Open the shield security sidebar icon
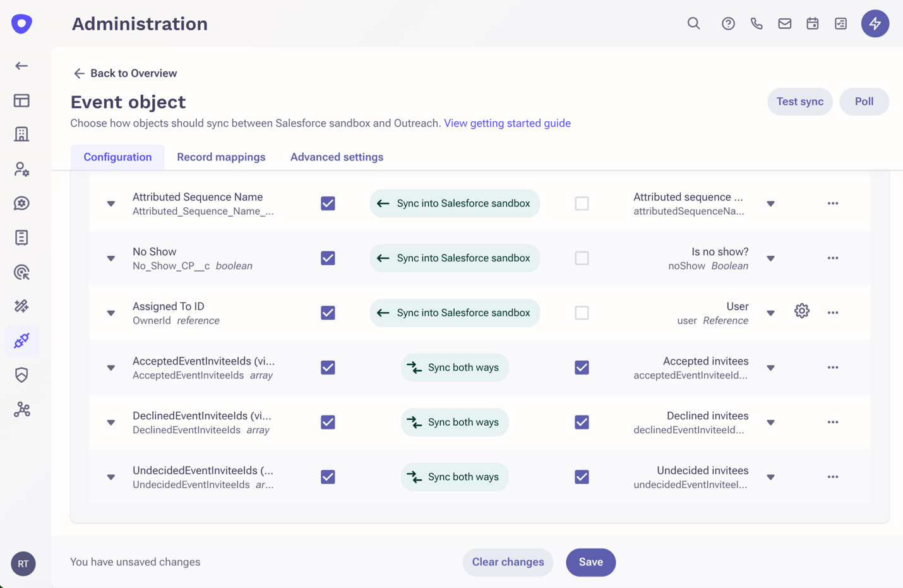Image resolution: width=903 pixels, height=588 pixels. click(21, 375)
